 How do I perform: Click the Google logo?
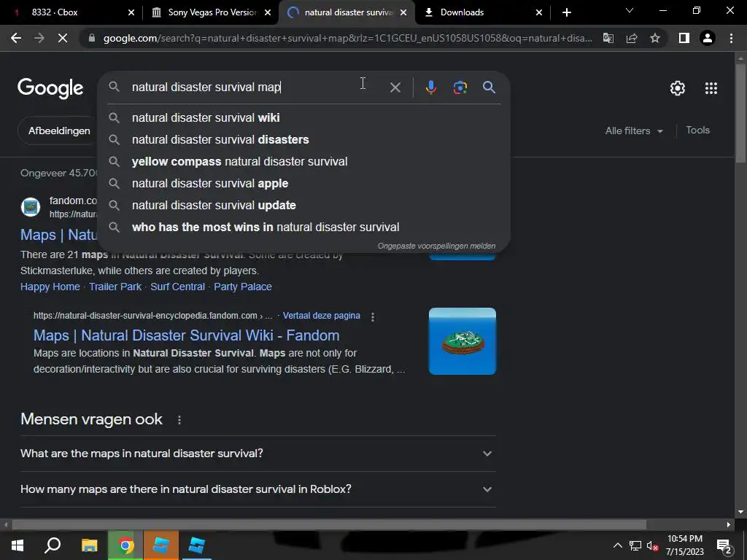[x=50, y=88]
